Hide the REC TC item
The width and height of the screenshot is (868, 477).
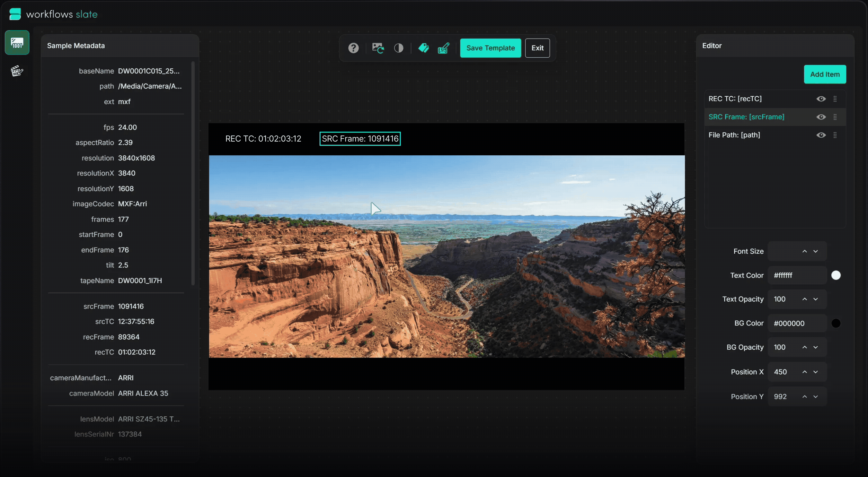pos(821,99)
